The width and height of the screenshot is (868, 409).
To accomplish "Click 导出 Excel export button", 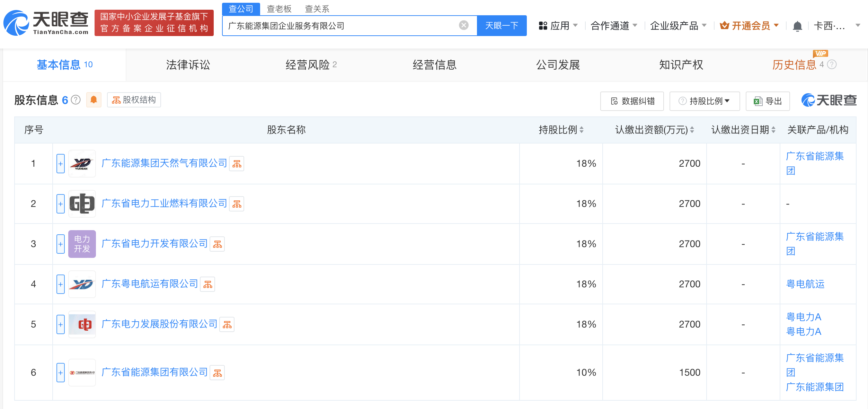I will 768,101.
